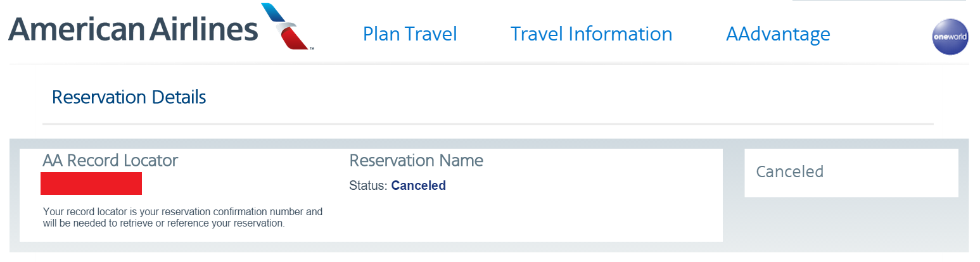The image size is (980, 262).
Task: Open the Plan Travel menu
Action: pos(410,34)
